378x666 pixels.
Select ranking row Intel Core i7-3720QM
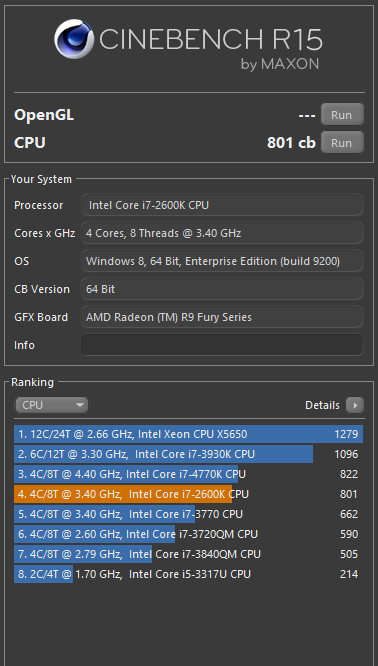[189, 534]
